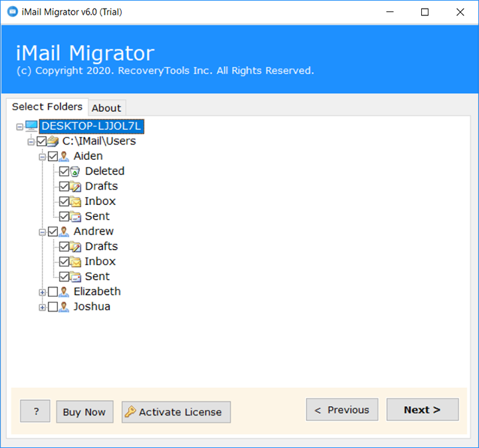The image size is (479, 448).
Task: Collapse the Andrew user node
Action: [x=43, y=232]
